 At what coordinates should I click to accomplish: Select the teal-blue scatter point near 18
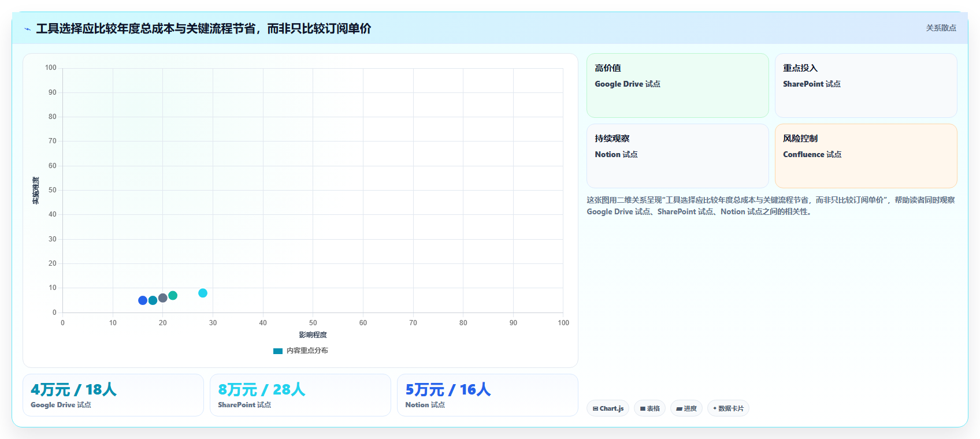click(153, 300)
